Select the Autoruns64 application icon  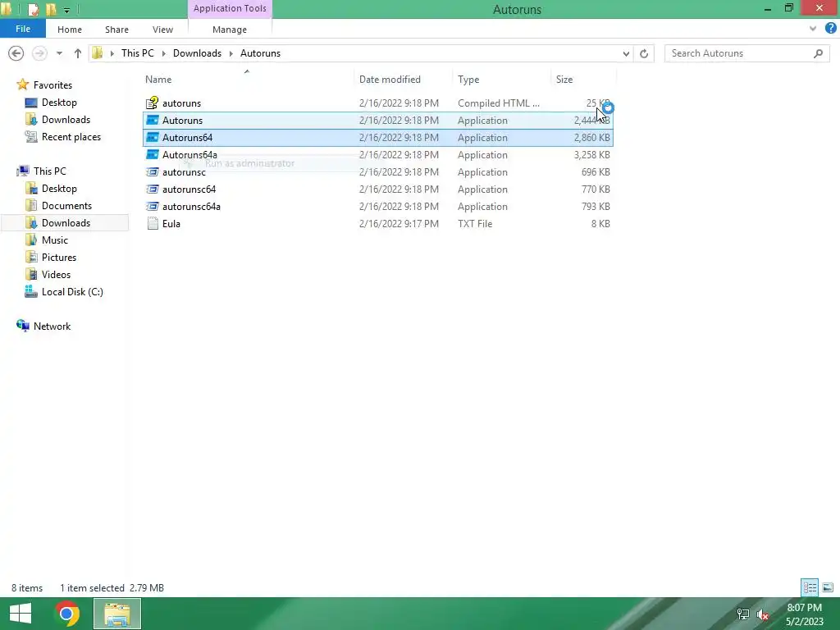point(153,137)
